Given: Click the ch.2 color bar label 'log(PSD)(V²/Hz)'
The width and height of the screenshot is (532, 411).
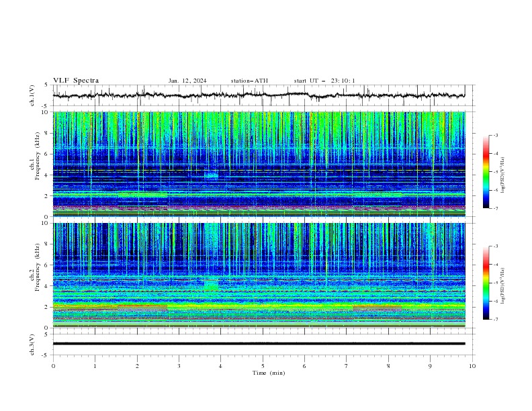Looking at the screenshot, I should click(x=503, y=286).
